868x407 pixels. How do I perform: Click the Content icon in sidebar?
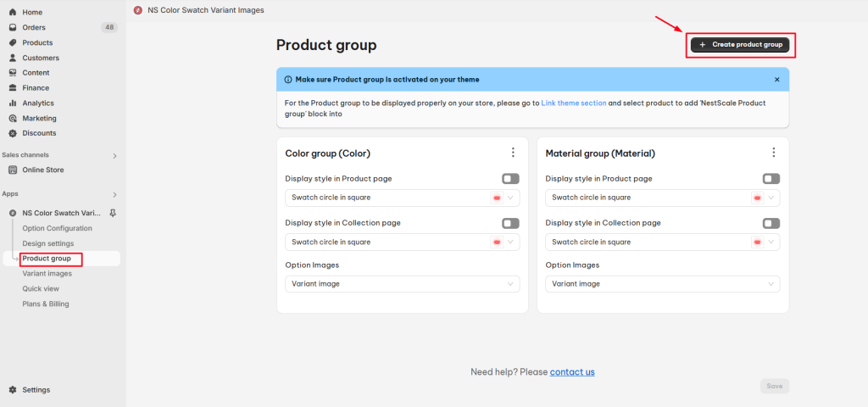coord(13,73)
